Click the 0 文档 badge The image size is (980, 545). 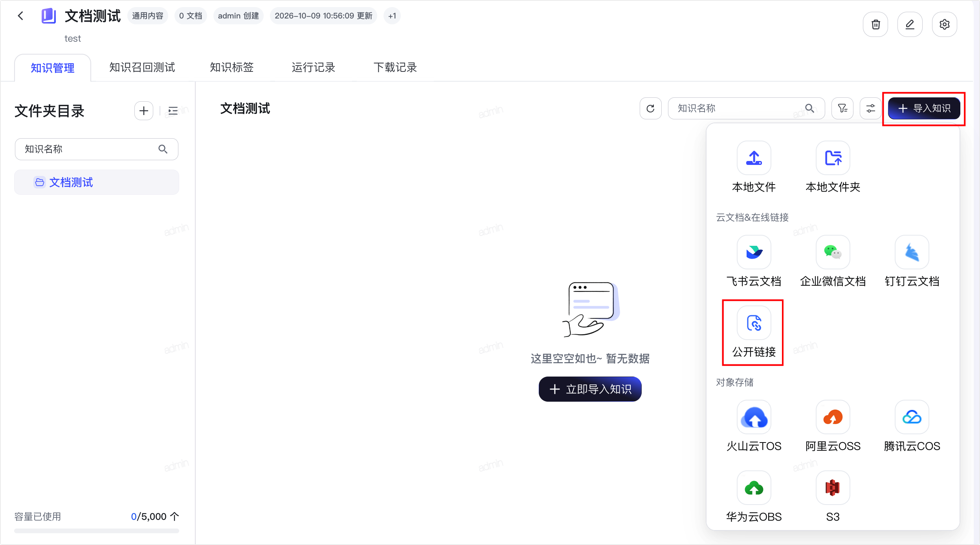191,16
